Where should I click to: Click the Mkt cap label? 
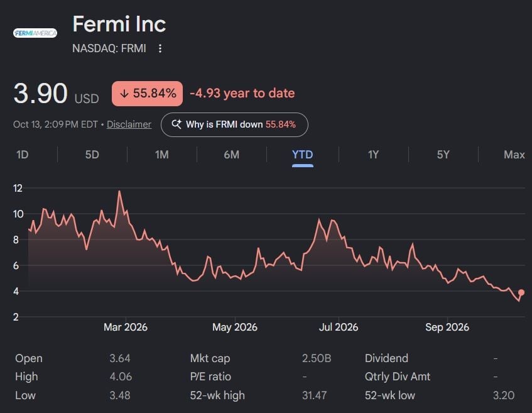pyautogui.click(x=210, y=358)
